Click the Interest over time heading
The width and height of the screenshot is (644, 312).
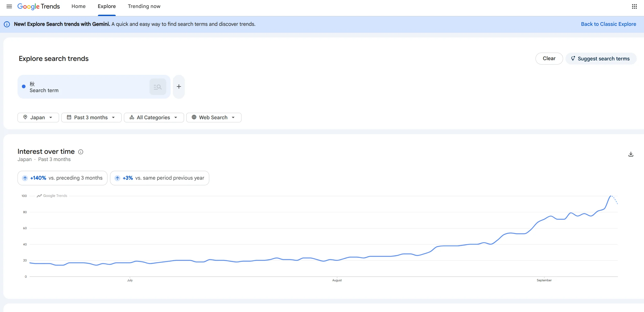(46, 151)
